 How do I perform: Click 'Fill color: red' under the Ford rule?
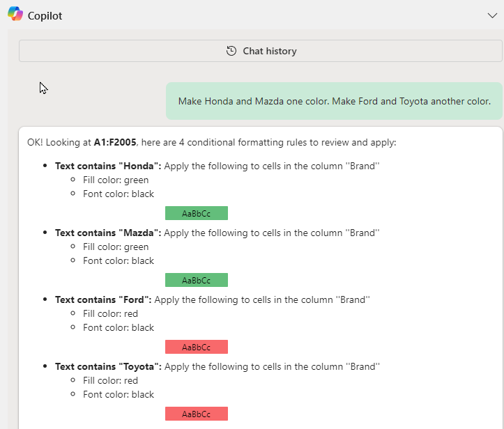pyautogui.click(x=110, y=313)
